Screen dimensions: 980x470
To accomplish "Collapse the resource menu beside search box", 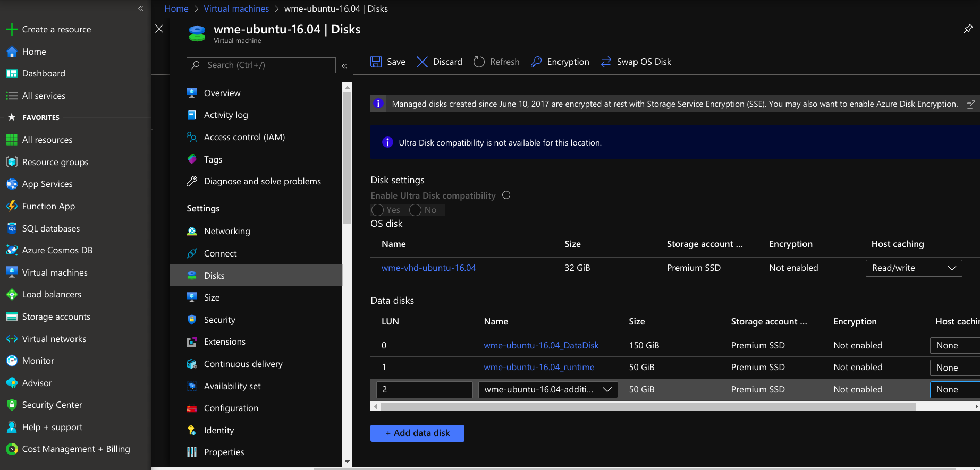I will point(344,66).
